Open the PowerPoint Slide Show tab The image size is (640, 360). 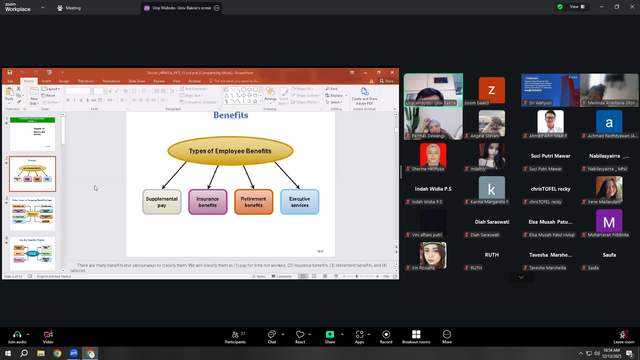(137, 81)
